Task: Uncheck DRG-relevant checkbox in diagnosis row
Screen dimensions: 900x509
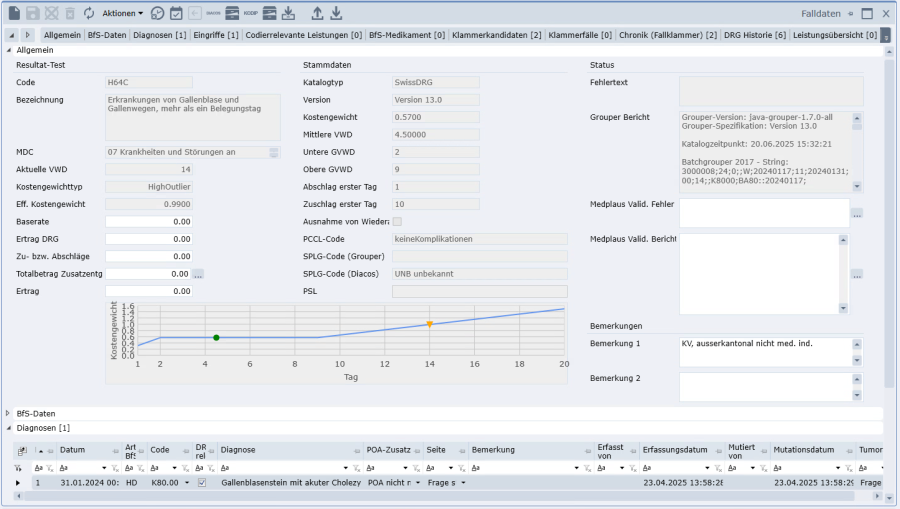Action: tap(202, 483)
